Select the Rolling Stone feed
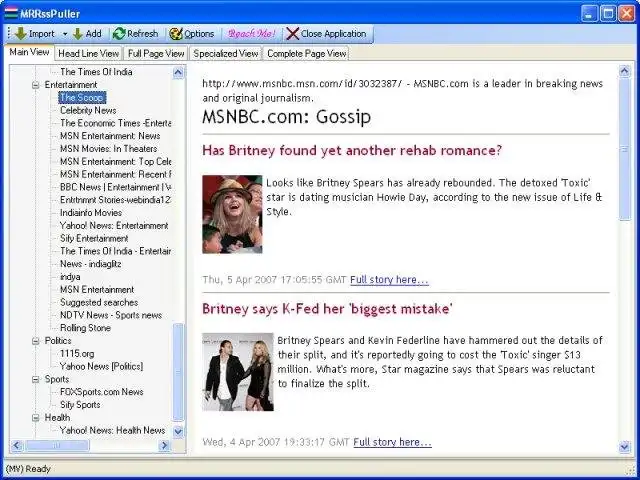This screenshot has height=480, width=640. point(85,328)
